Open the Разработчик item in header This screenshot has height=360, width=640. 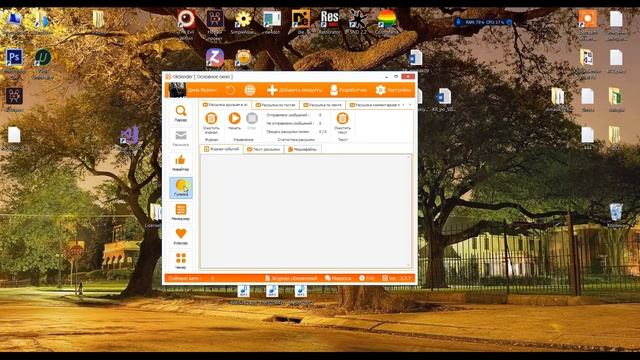coord(348,90)
